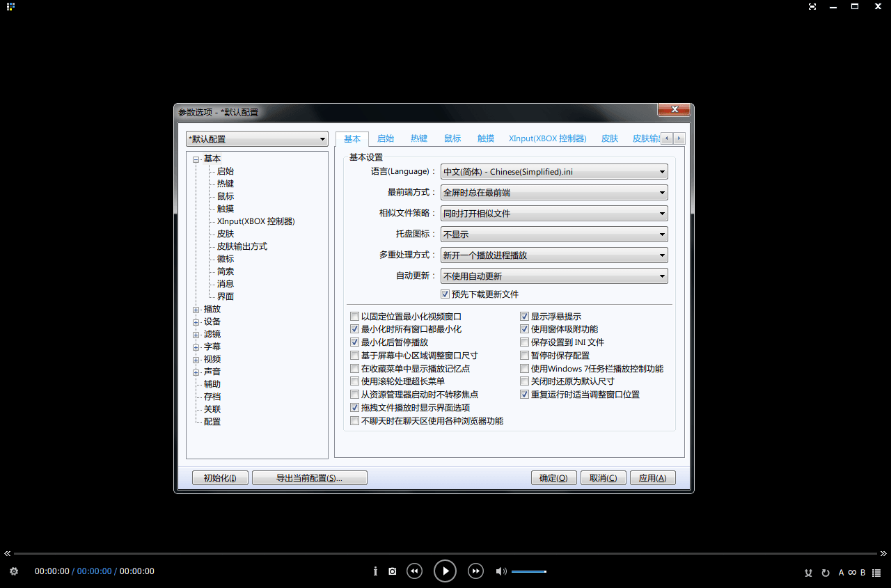Toggle the shuffle playback icon
891x588 pixels.
tap(808, 573)
